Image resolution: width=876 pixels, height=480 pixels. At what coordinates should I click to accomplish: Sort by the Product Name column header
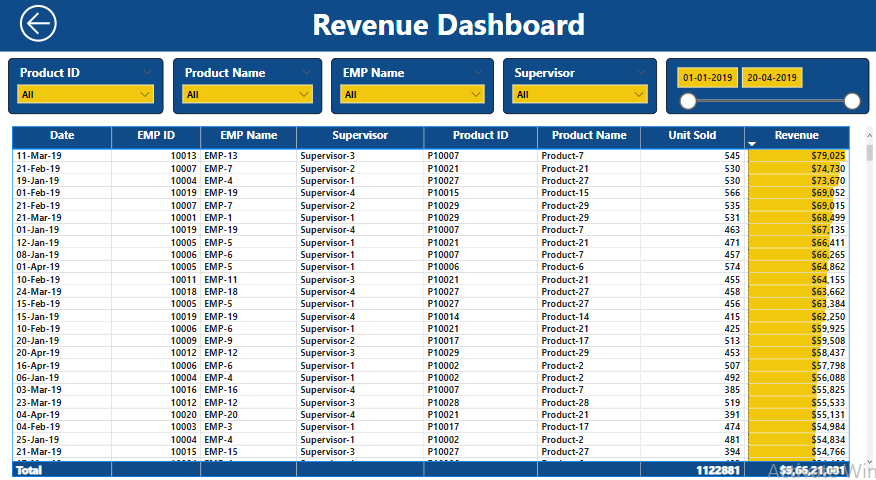click(x=589, y=135)
